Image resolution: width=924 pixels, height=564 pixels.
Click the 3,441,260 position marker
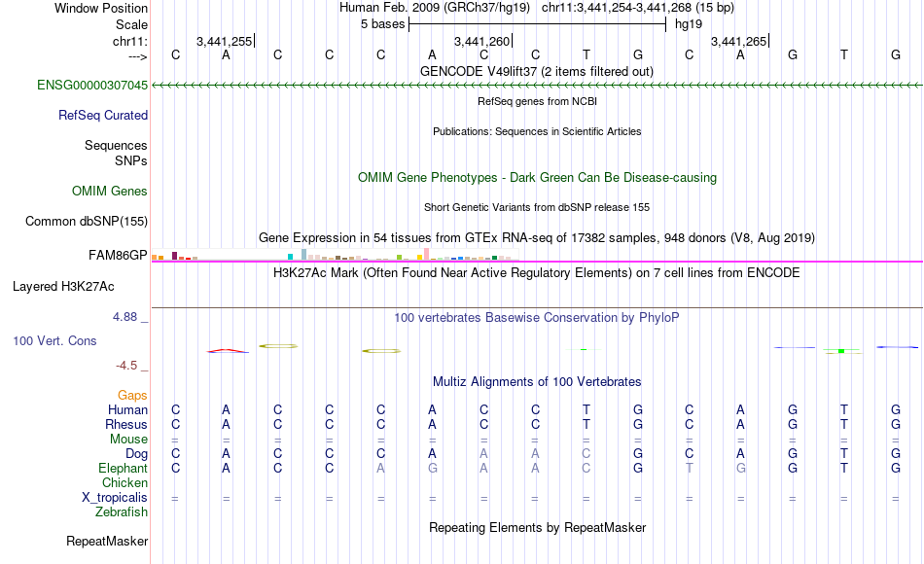tap(482, 41)
